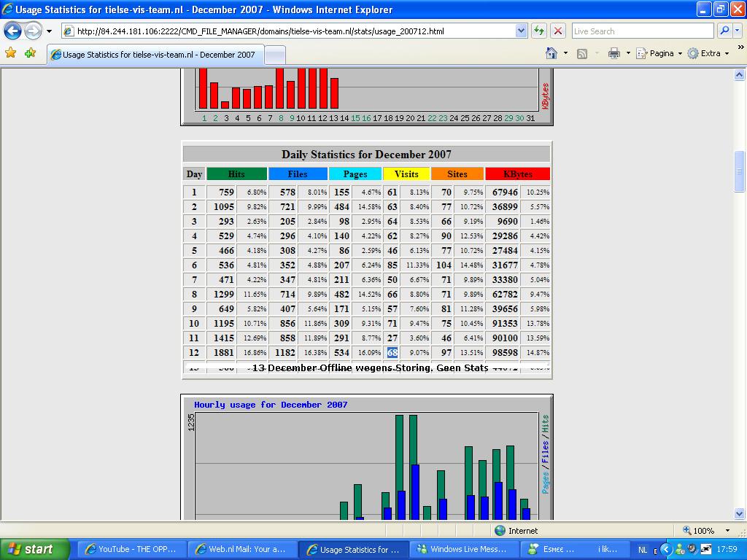Switch to the YouTube taskbar window
Image resolution: width=747 pixels, height=560 pixels.
(x=131, y=549)
